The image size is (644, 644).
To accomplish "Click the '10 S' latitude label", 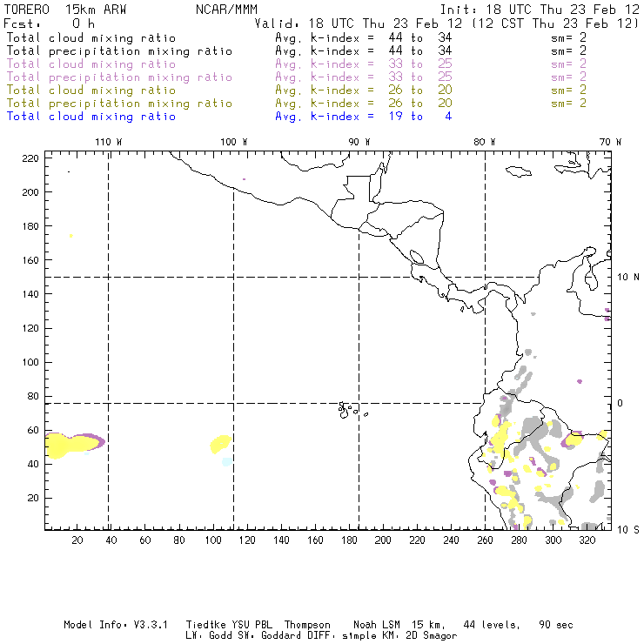I will (628, 530).
